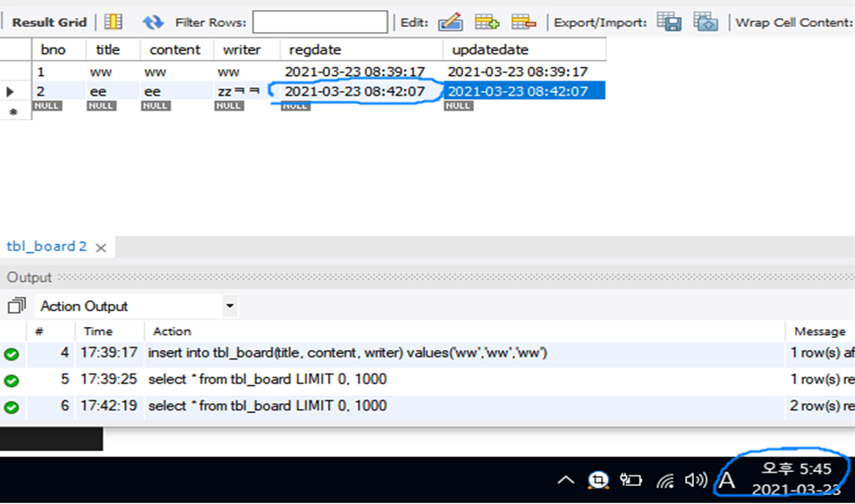Viewport: 855px width, 504px height.
Task: Open the Wi-Fi network tray icon
Action: point(665,480)
